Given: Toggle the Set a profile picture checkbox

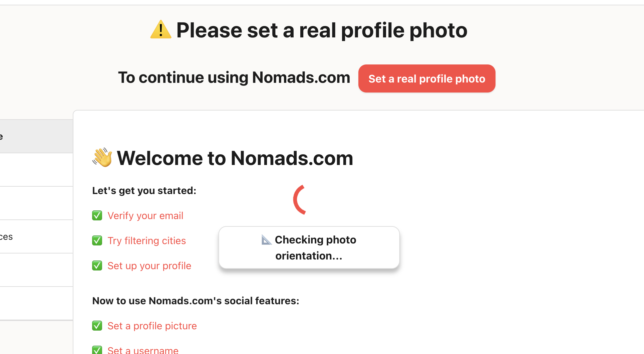Looking at the screenshot, I should [x=97, y=326].
